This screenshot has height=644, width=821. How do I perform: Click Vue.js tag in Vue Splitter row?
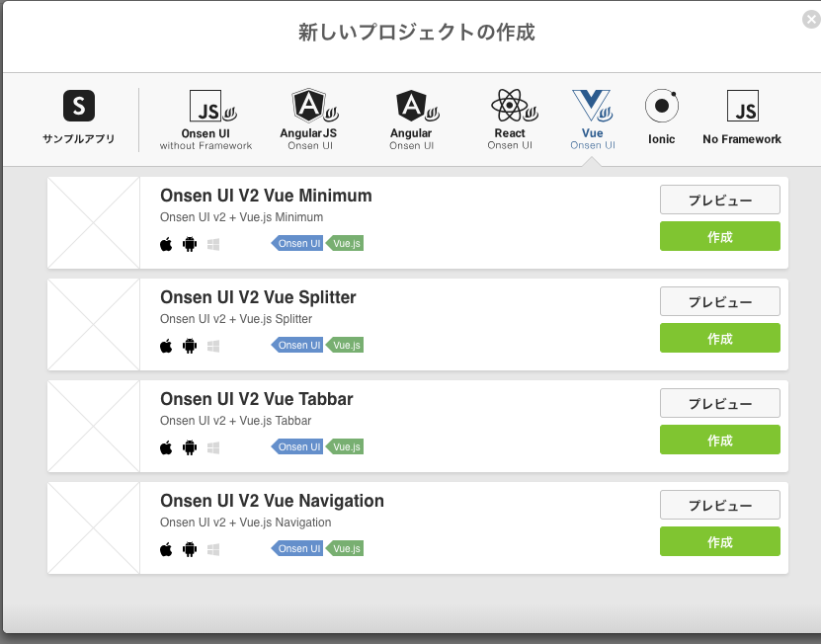[345, 345]
